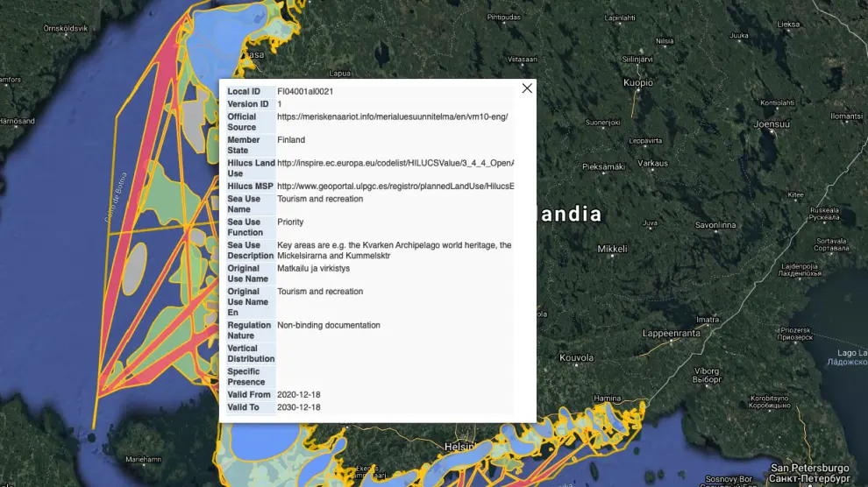Select the Vyborg city label

tap(706, 371)
